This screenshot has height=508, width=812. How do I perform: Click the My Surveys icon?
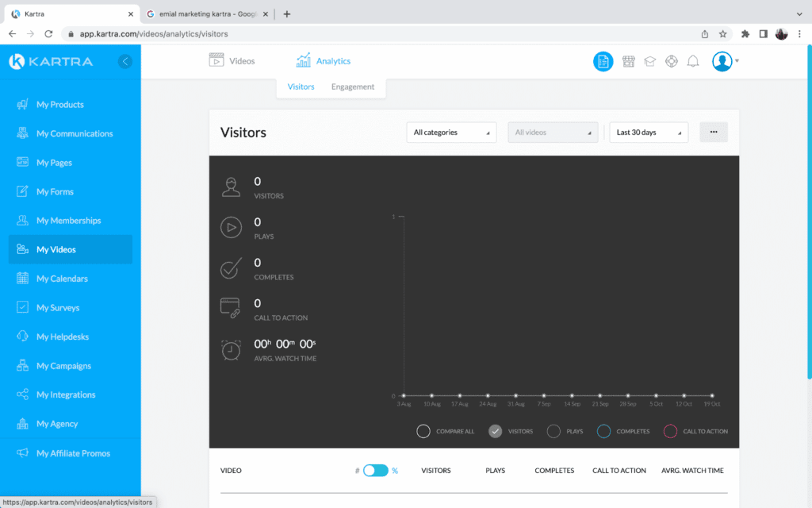[22, 307]
